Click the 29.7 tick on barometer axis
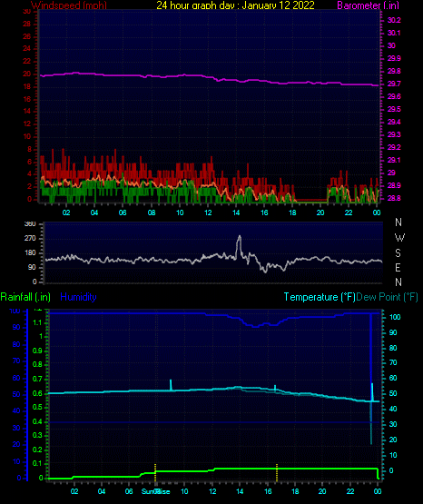 coord(394,84)
